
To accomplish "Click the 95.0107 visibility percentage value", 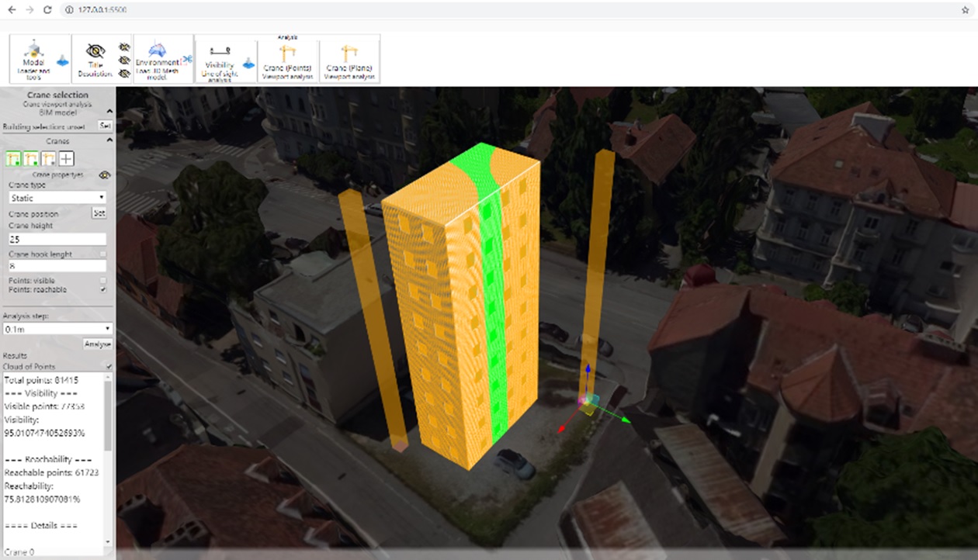I will (x=44, y=433).
